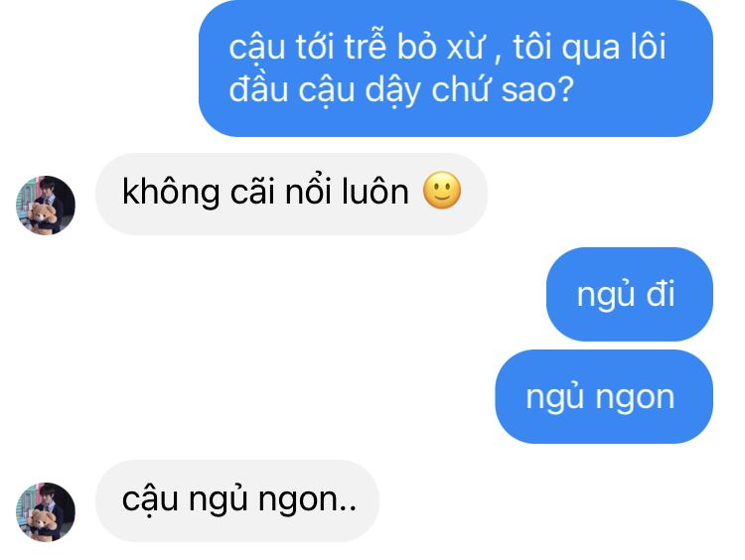The width and height of the screenshot is (745, 560).
Task: Click trailing dots after "cậu ngủ ngon"
Action: tap(348, 508)
